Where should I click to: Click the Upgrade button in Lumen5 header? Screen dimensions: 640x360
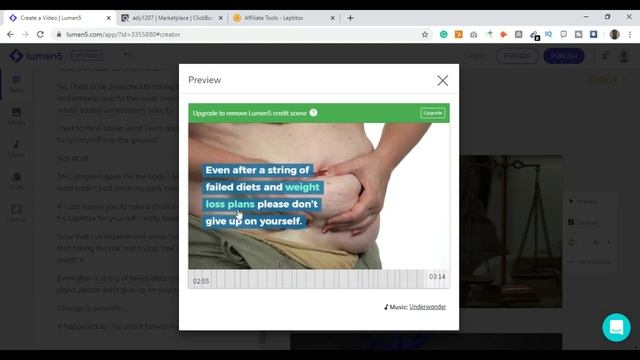pos(87,56)
